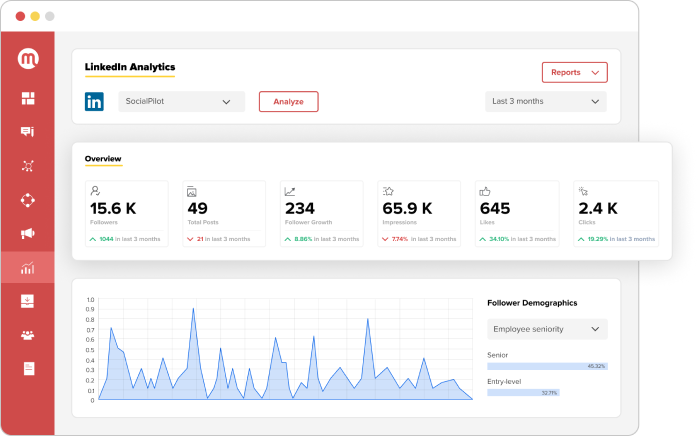Expand the SocialPilot account dropdown
699x436 pixels.
181,102
